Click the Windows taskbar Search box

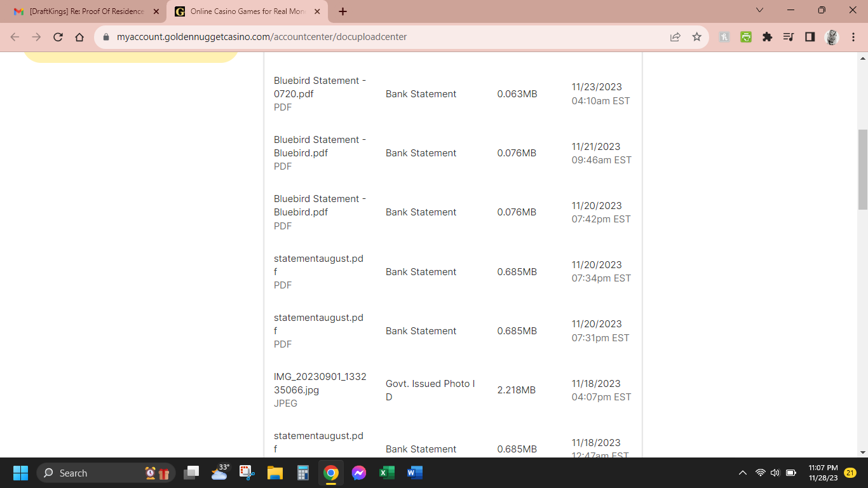tap(95, 473)
